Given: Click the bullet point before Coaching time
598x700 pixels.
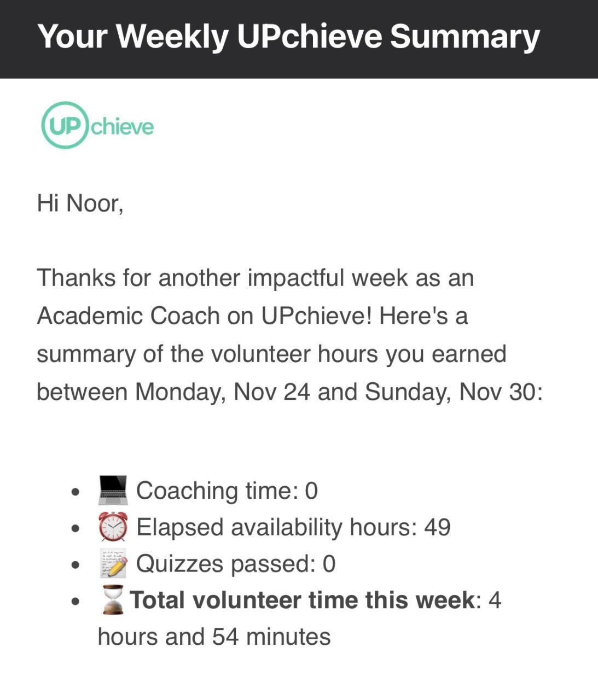Looking at the screenshot, I should point(76,492).
